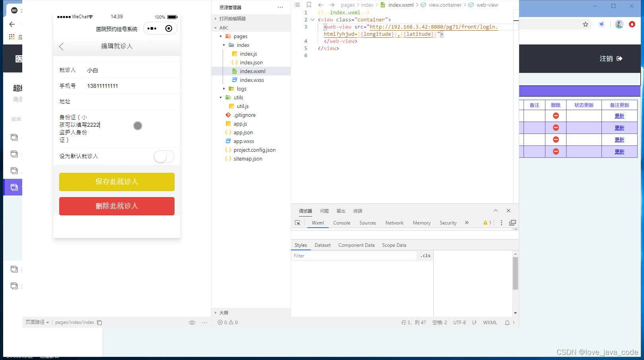This screenshot has height=360, width=644.
Task: Open devtools vertical dots menu
Action: 501,223
